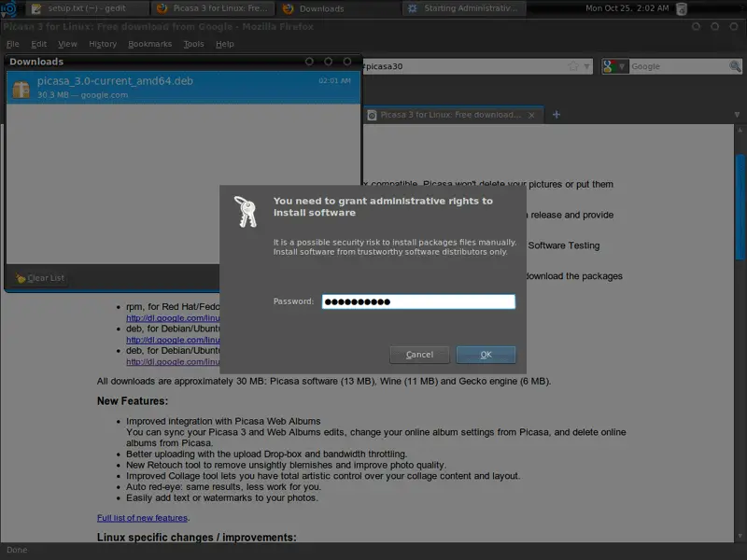The width and height of the screenshot is (747, 560).
Task: Click the Google search input box
Action: 679,66
